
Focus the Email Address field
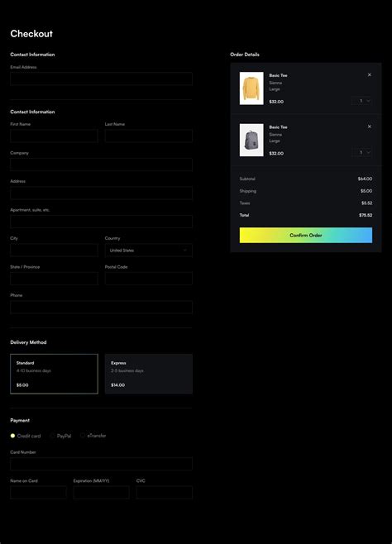(x=101, y=79)
